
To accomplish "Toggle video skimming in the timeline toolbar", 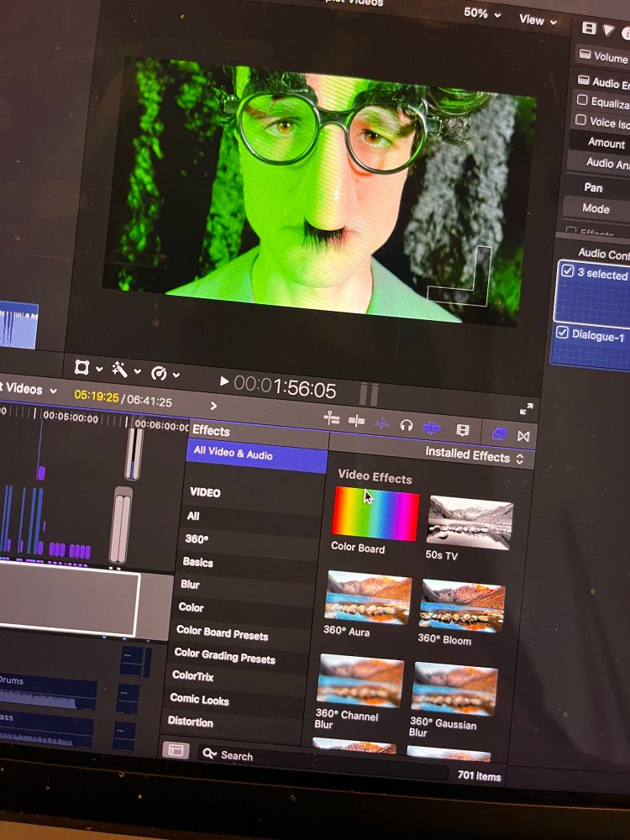I will point(356,421).
